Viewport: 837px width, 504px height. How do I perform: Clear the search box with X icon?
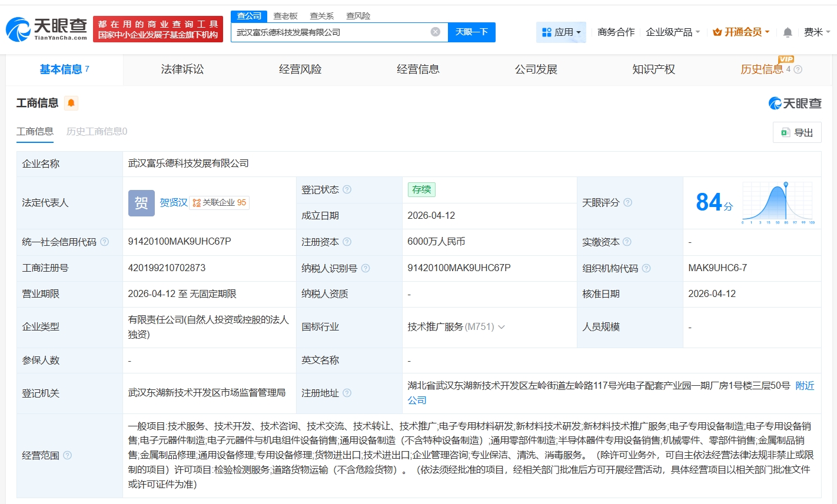tap(436, 32)
